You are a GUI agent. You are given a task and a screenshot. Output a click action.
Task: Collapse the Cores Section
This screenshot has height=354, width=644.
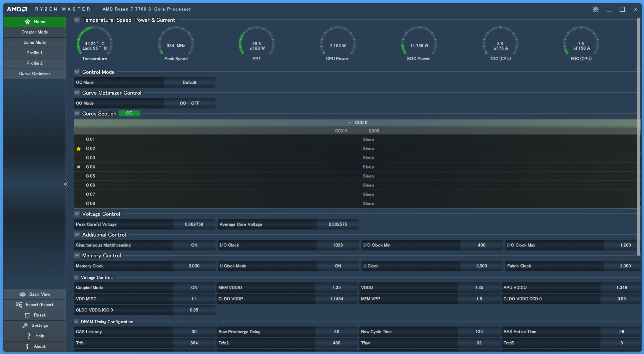(x=77, y=113)
